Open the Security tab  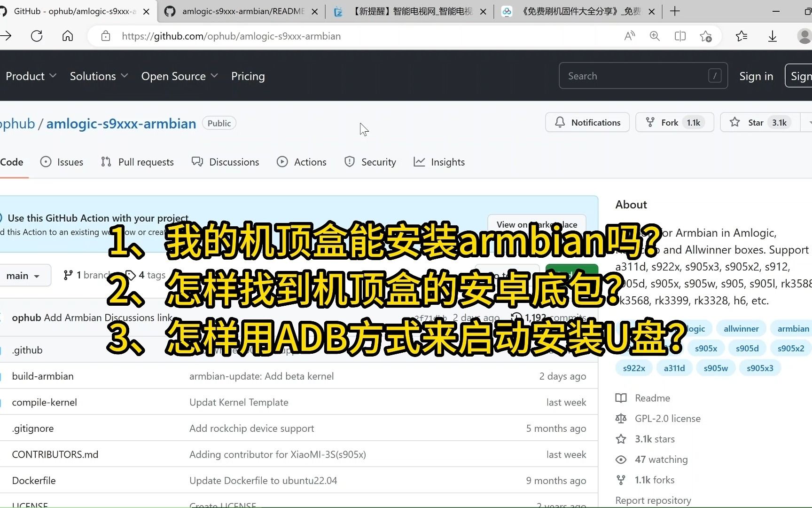(x=370, y=162)
